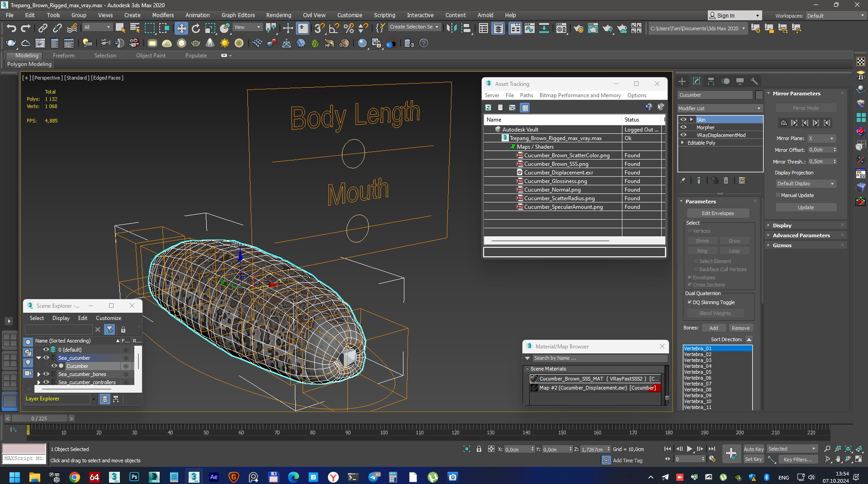Hide the Sea_cucumber layer eye

[46, 358]
